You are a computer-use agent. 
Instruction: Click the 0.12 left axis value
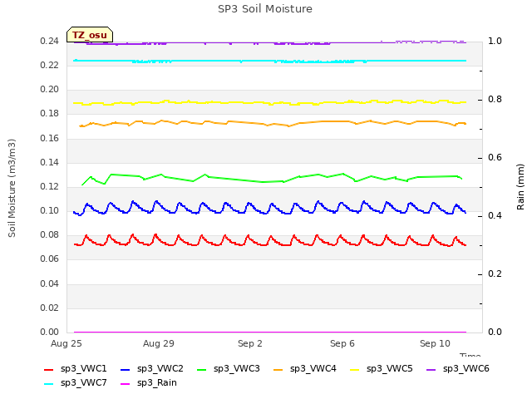click(x=50, y=186)
